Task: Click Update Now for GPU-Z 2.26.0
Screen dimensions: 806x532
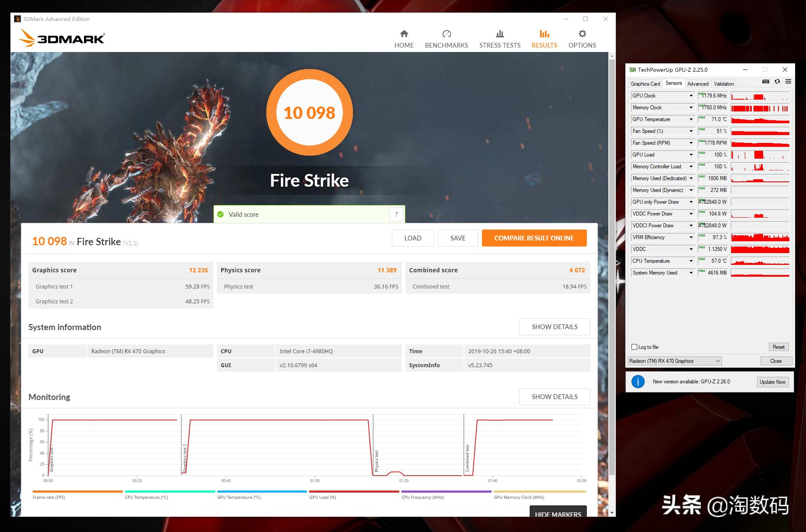Action: 772,382
